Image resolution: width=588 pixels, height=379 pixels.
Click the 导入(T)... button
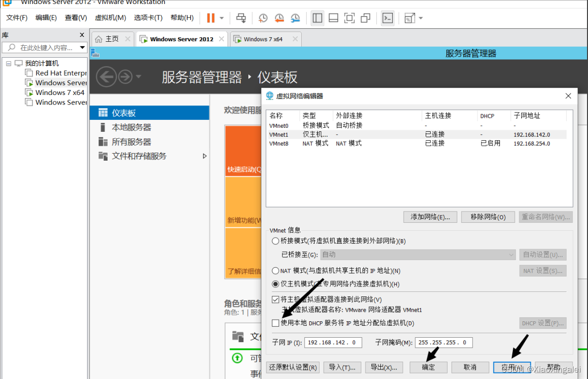coord(343,368)
